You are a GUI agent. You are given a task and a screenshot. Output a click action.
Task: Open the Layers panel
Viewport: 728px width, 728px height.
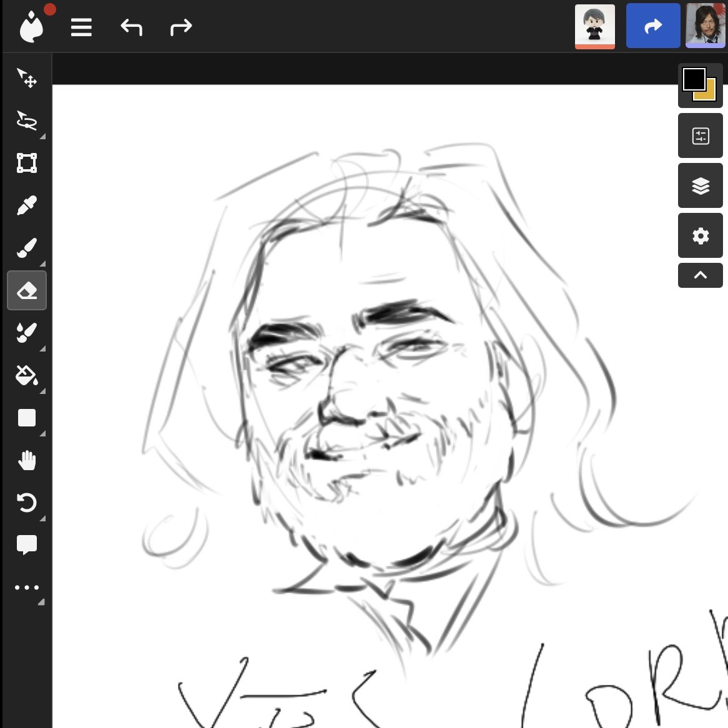tap(701, 185)
